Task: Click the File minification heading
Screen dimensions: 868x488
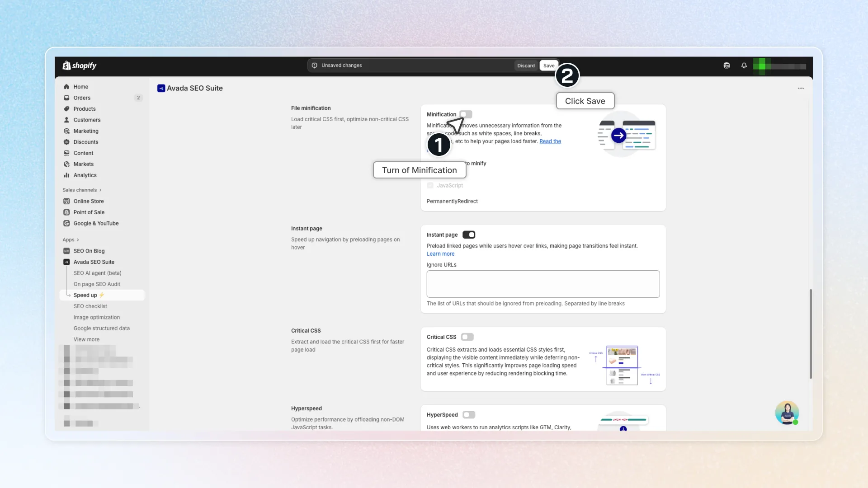Action: click(x=311, y=108)
